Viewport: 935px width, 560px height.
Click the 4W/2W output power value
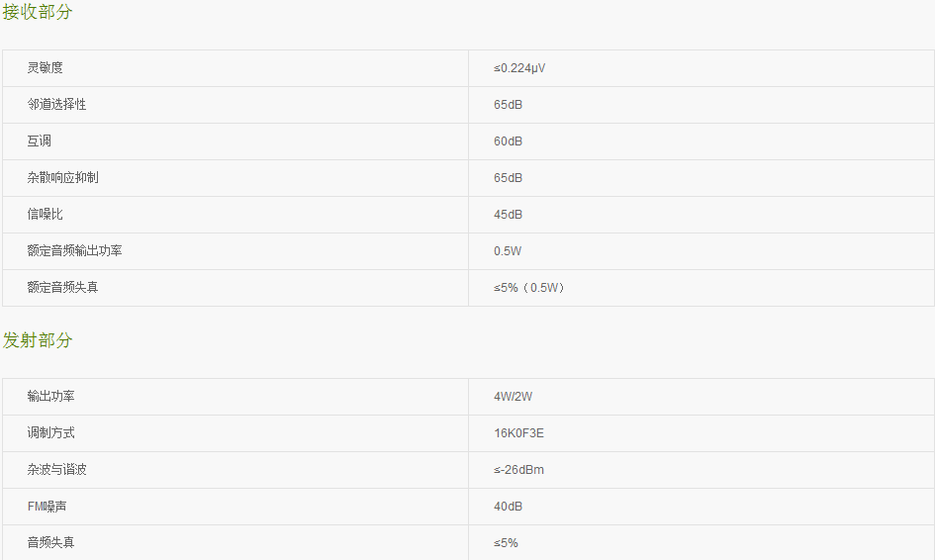513,397
